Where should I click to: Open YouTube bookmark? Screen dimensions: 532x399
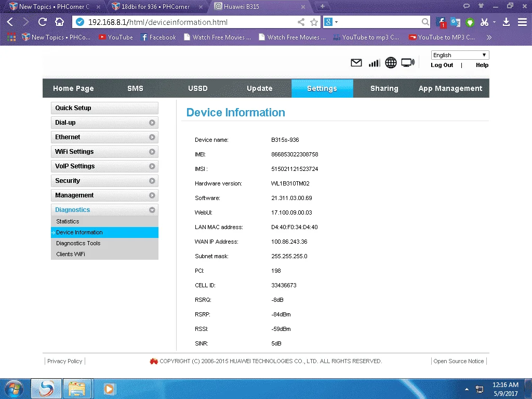coord(116,37)
